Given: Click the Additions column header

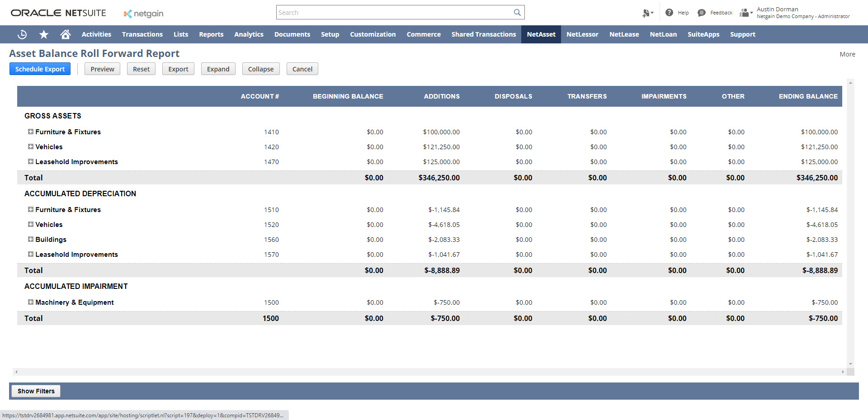Looking at the screenshot, I should [442, 96].
